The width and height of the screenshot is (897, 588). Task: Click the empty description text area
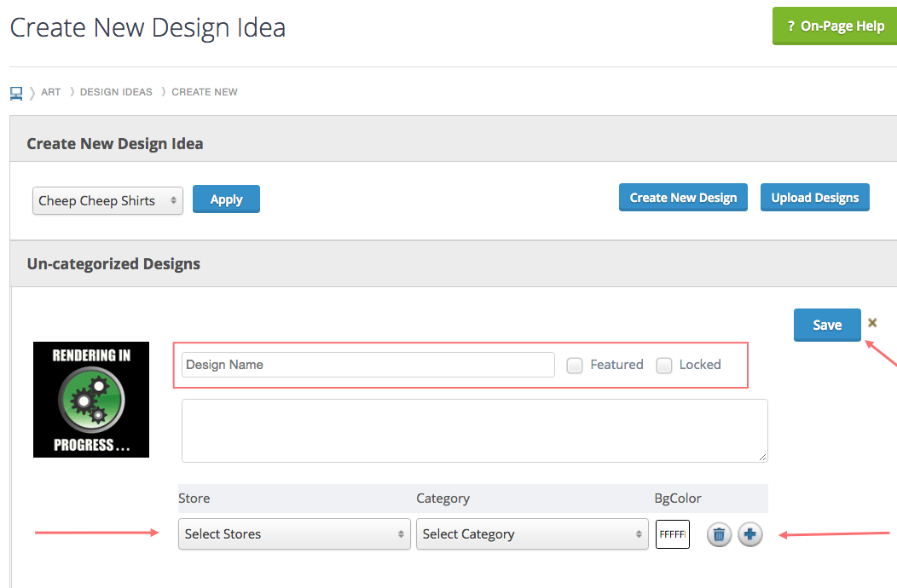(474, 430)
